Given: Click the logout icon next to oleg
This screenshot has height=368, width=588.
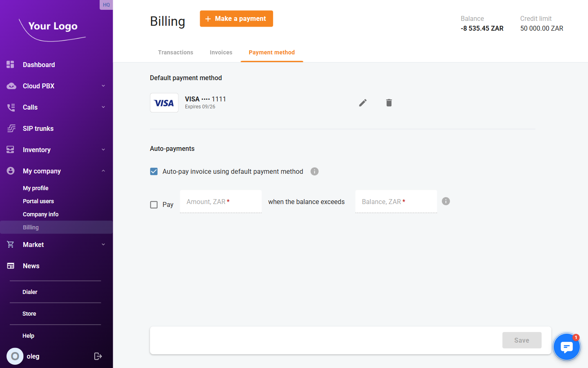Looking at the screenshot, I should pos(98,356).
